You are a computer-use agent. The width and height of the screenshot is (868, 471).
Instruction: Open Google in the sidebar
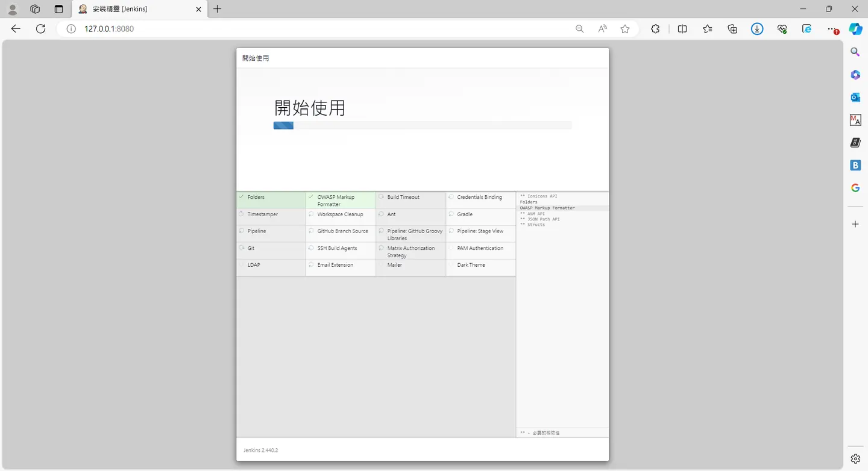855,188
